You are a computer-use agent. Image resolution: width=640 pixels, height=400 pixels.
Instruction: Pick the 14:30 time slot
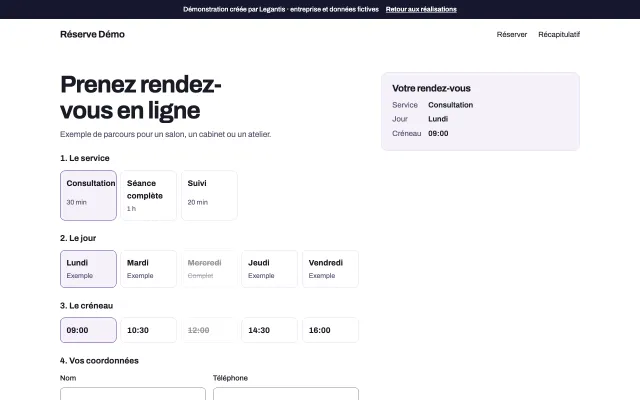(269, 330)
